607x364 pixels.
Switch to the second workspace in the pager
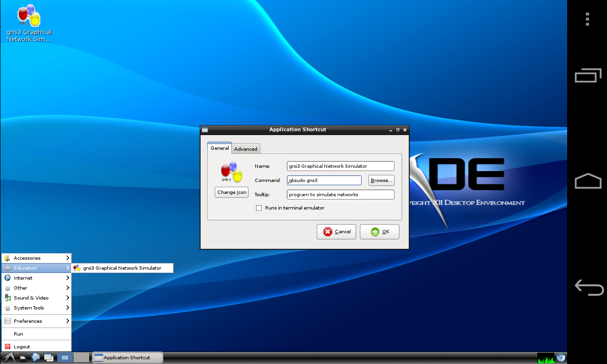click(x=81, y=357)
